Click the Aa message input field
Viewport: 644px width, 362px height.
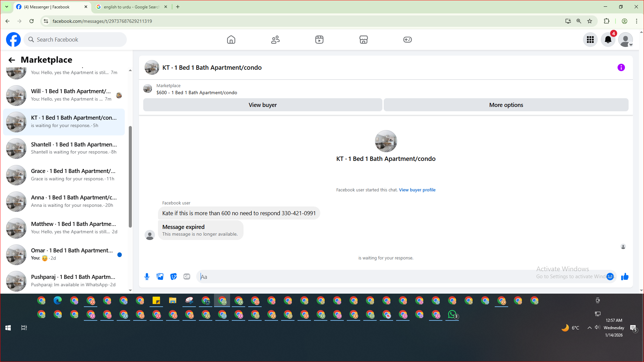tap(369, 277)
